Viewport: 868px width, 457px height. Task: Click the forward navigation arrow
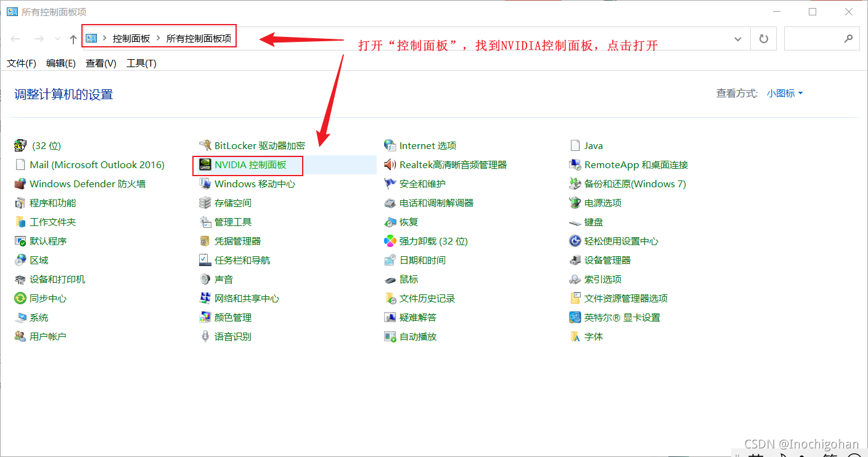(x=39, y=39)
